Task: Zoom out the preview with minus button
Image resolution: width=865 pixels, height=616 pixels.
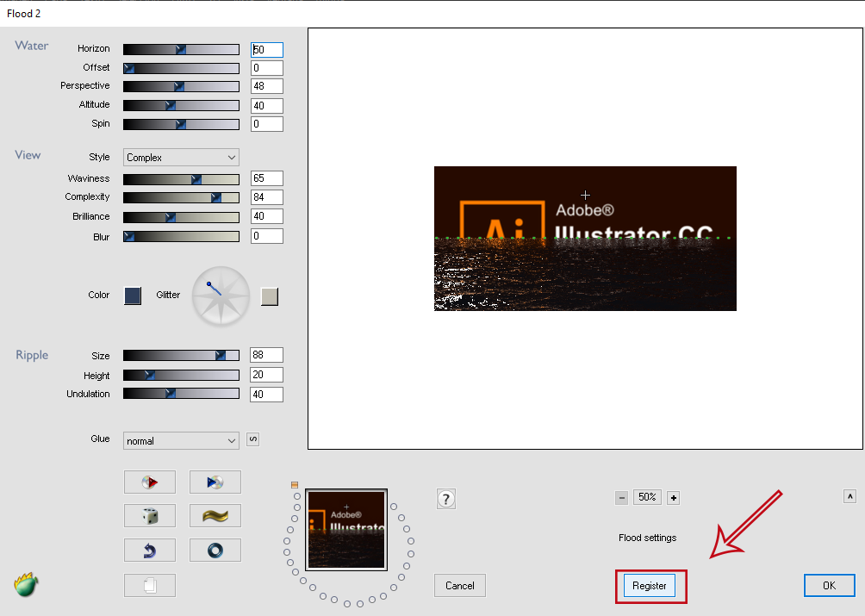Action: (622, 498)
